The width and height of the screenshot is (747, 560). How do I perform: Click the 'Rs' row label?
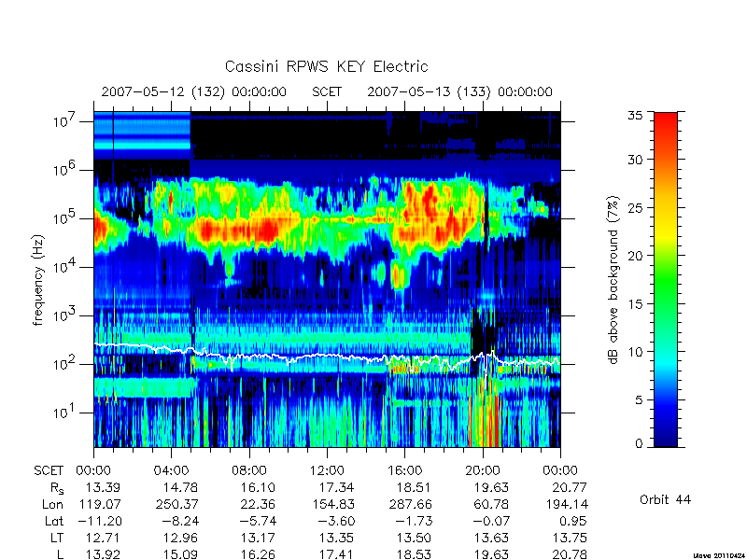pyautogui.click(x=57, y=488)
